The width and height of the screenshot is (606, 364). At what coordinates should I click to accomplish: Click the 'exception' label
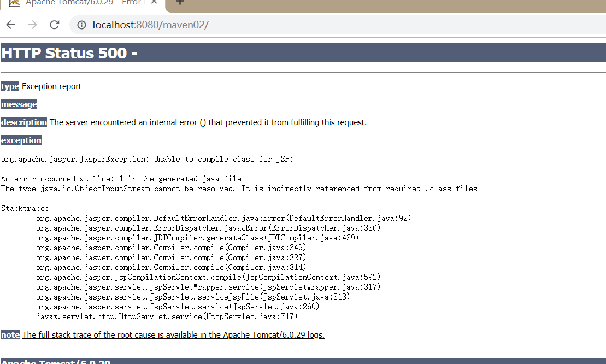21,140
